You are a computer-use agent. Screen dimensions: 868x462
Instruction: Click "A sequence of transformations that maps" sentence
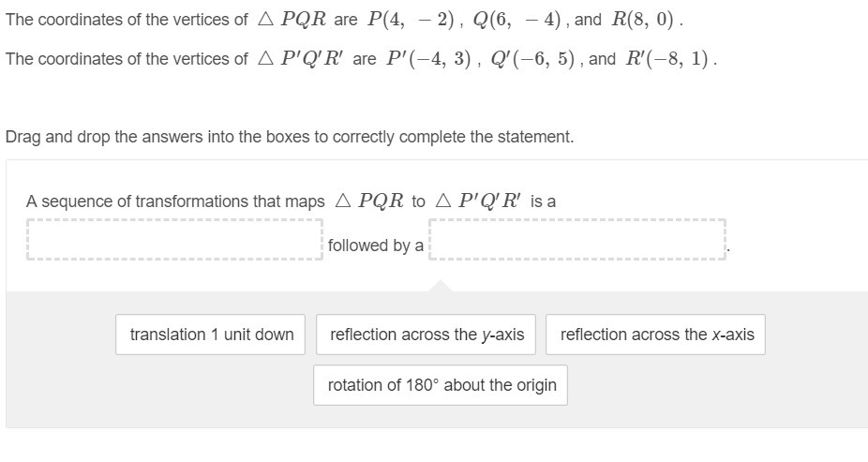tap(175, 201)
